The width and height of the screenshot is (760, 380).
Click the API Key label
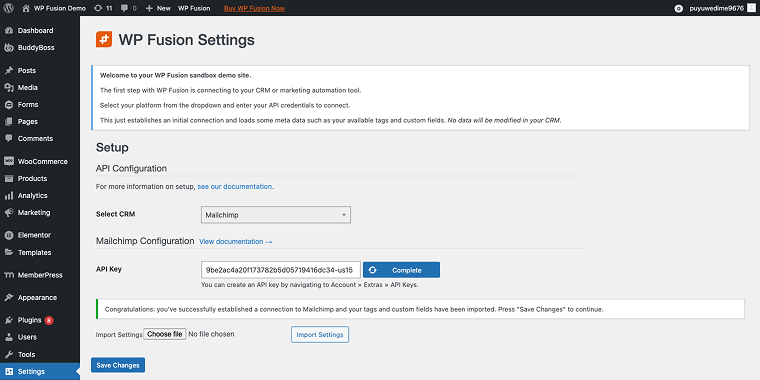pos(109,269)
